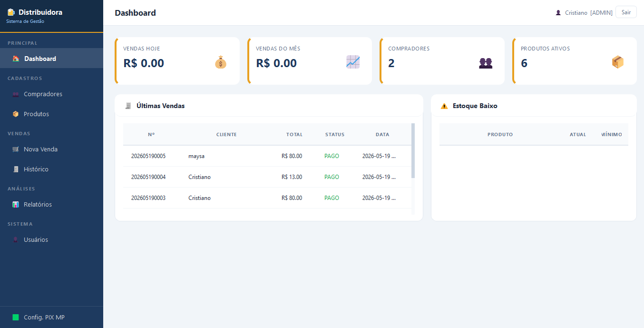This screenshot has height=328, width=644.
Task: Click the MÍNIMO column header
Action: tap(612, 135)
